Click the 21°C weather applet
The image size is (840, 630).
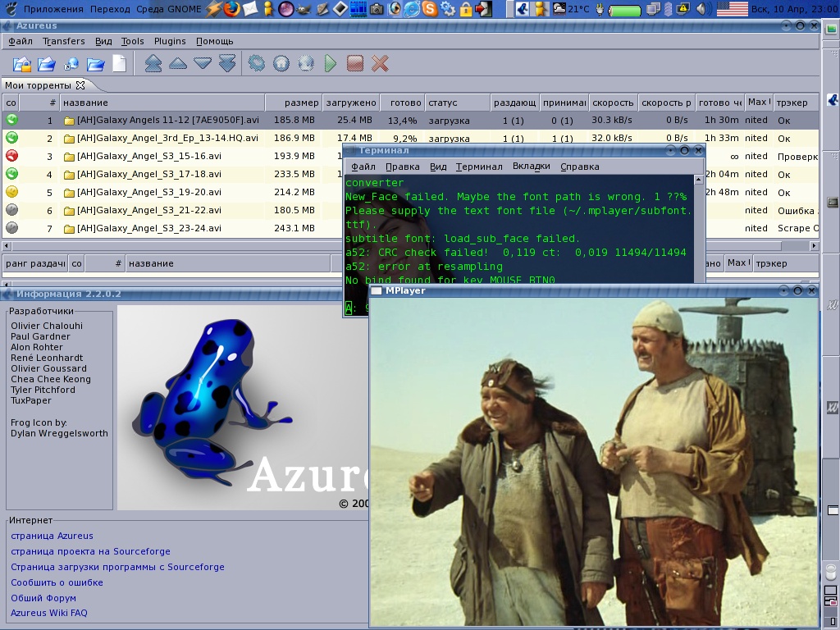click(x=571, y=8)
